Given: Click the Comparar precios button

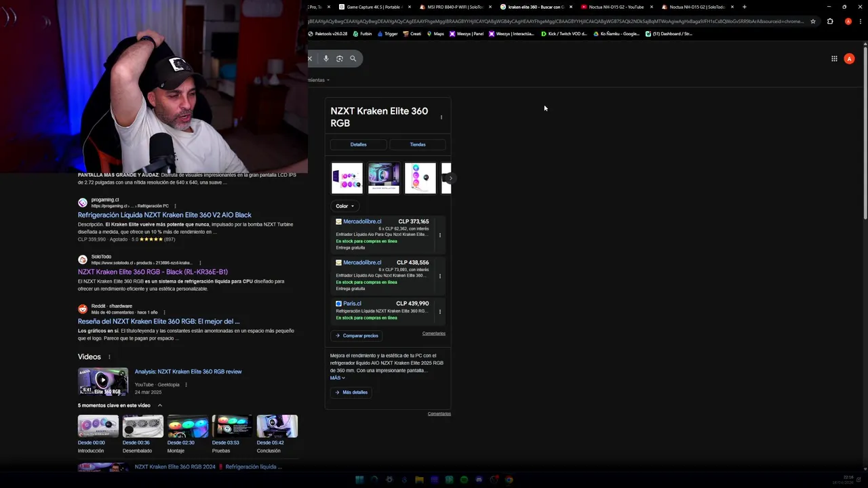Looking at the screenshot, I should tap(357, 335).
